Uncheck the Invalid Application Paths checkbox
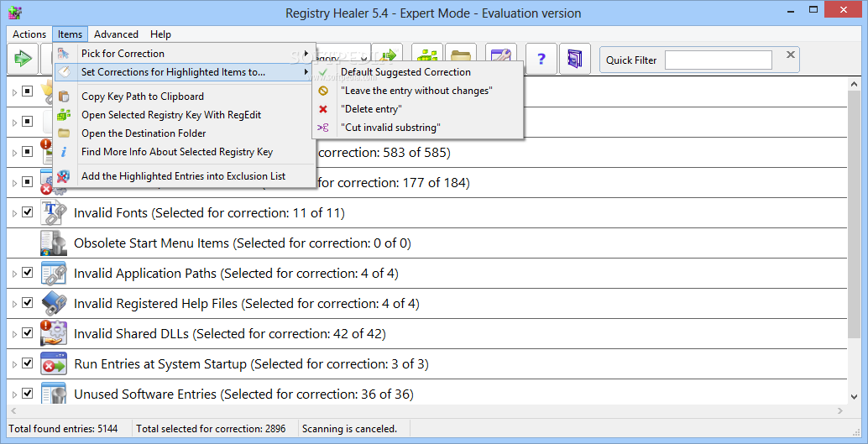868x444 pixels. pyautogui.click(x=28, y=273)
